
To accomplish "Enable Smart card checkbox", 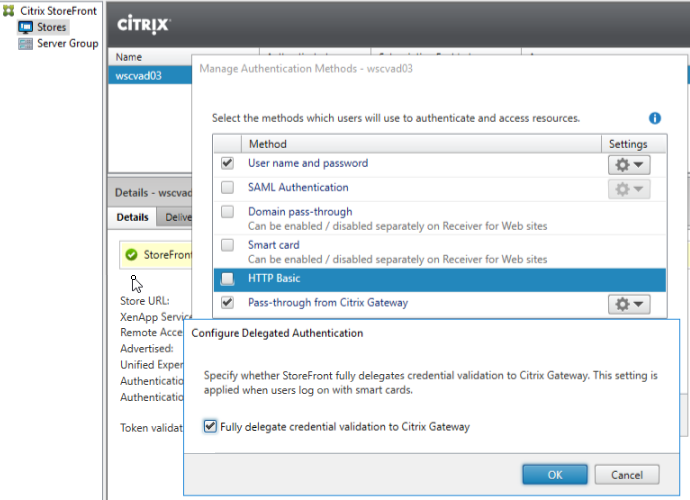I will 228,245.
